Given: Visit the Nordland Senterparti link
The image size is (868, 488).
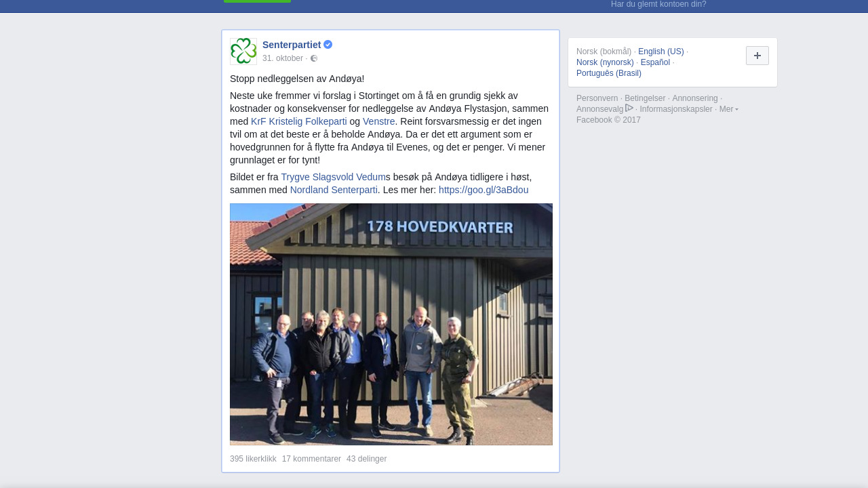Looking at the screenshot, I should point(334,190).
